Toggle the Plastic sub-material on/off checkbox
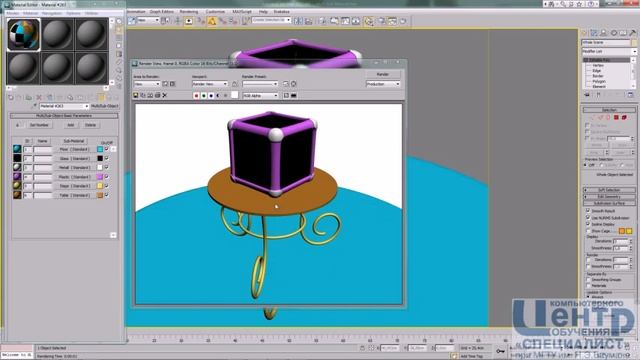Image resolution: width=640 pixels, height=360 pixels. 107,177
